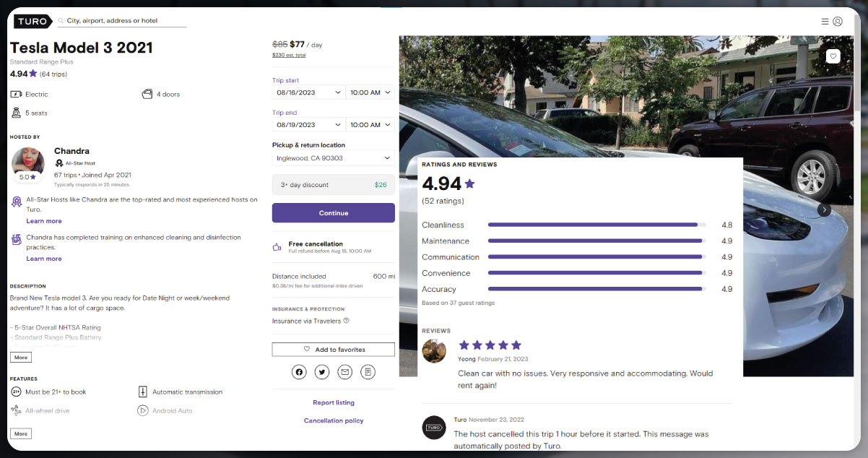
Task: Click the five-star rating on Yoong's review
Action: (490, 345)
